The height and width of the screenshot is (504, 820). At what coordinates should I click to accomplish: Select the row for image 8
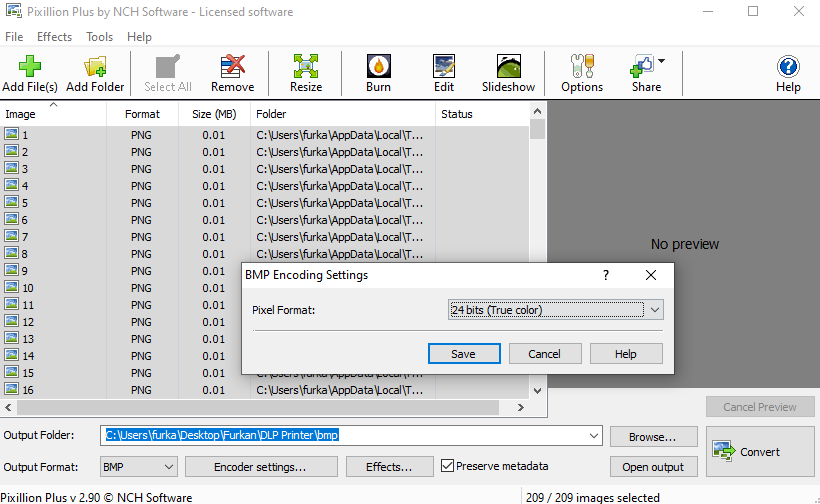tap(265, 254)
